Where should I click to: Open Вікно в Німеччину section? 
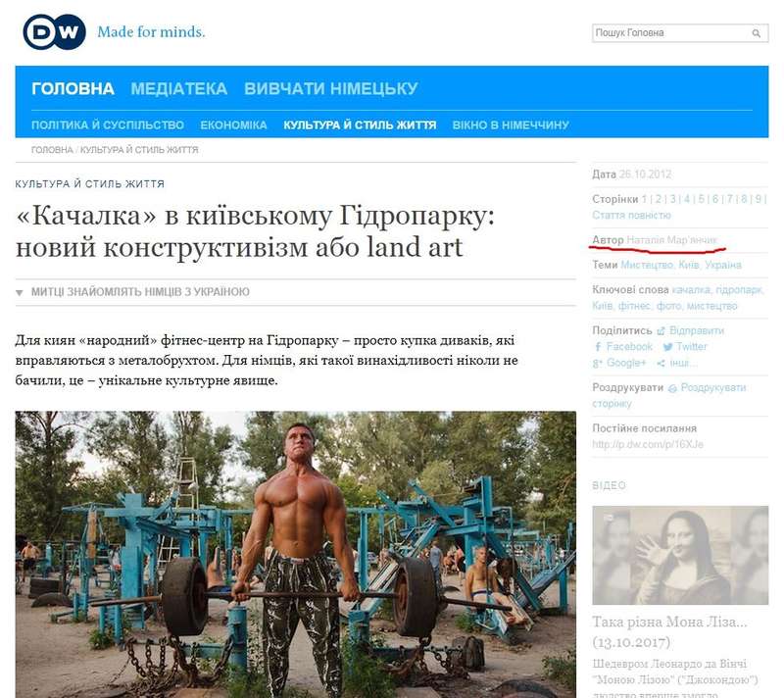click(x=511, y=125)
